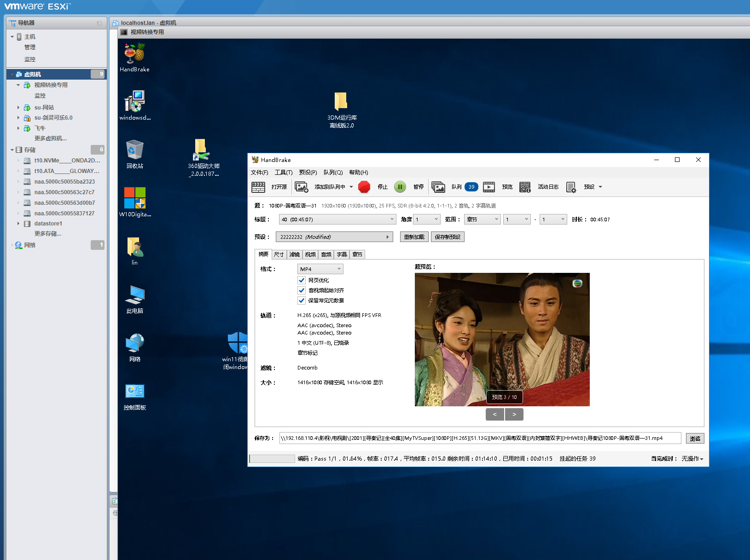750x560 pixels.
Task: Expand the datastore1 tree node
Action: click(18, 224)
